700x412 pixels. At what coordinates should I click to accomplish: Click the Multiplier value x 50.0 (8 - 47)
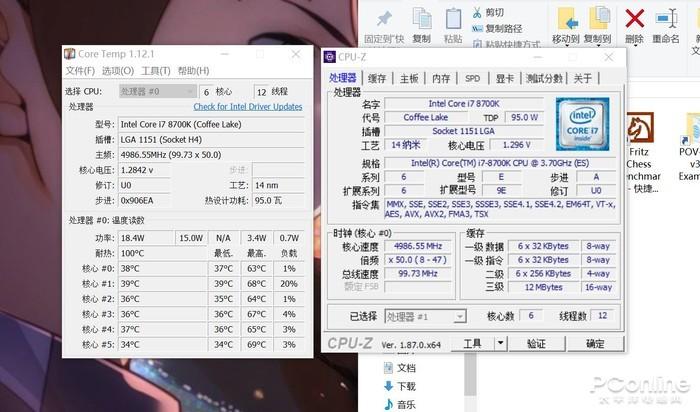coord(418,260)
